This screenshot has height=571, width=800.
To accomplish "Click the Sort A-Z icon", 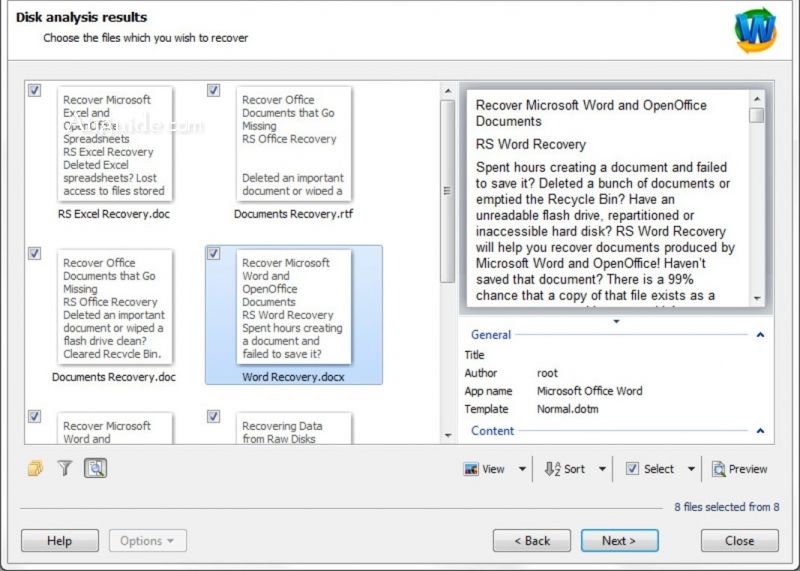I will click(553, 469).
